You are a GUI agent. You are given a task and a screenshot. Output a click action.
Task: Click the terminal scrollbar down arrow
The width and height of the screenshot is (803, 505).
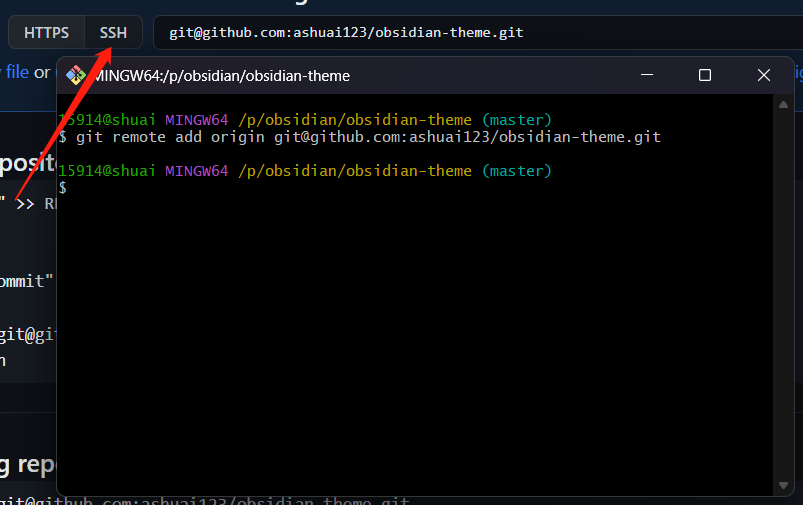point(785,485)
